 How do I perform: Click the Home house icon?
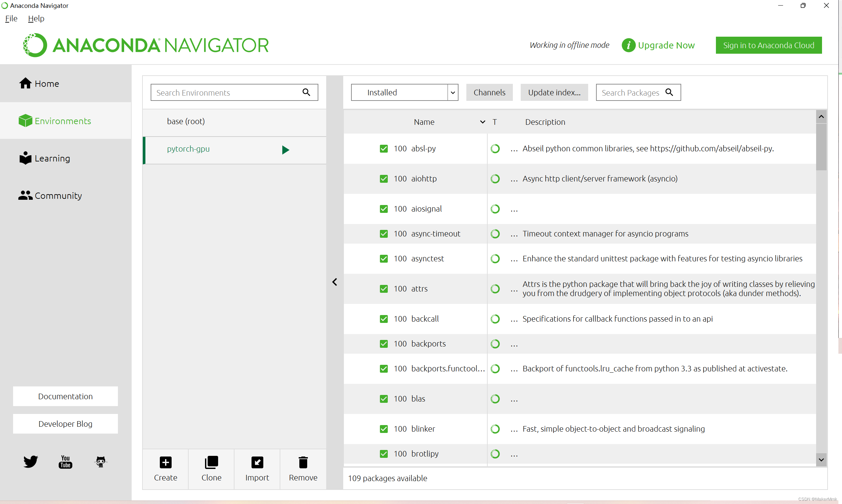click(25, 83)
